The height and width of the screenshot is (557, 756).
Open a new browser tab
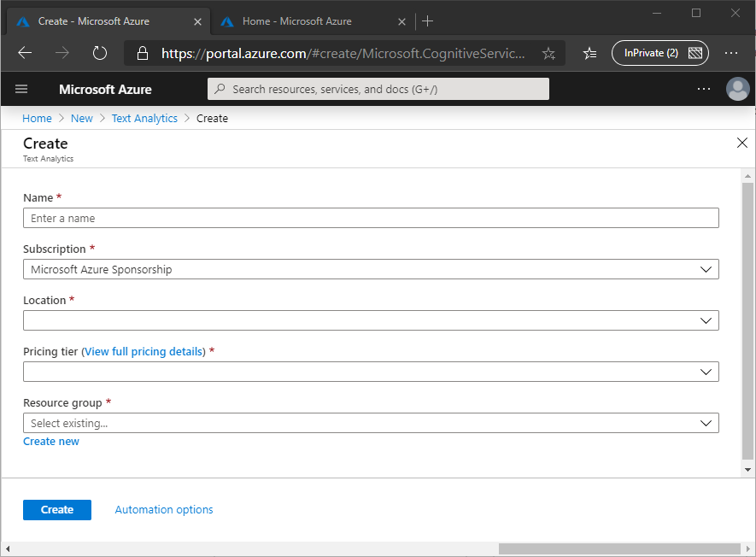click(428, 21)
